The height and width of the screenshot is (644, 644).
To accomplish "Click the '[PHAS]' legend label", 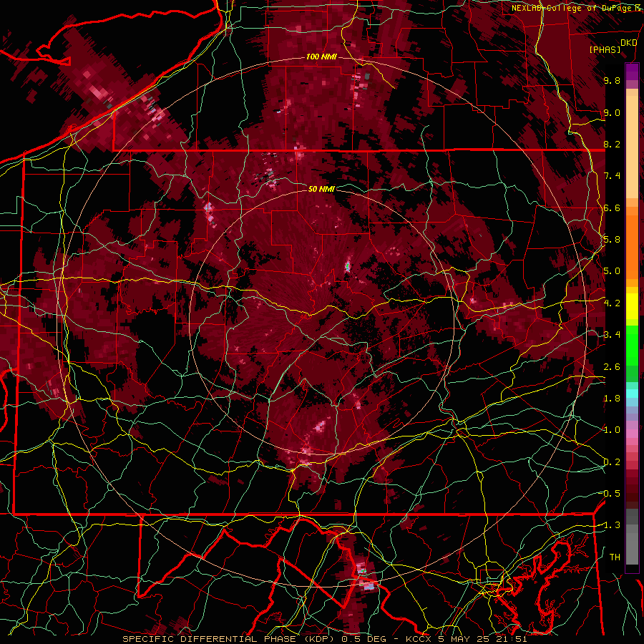I will [605, 49].
